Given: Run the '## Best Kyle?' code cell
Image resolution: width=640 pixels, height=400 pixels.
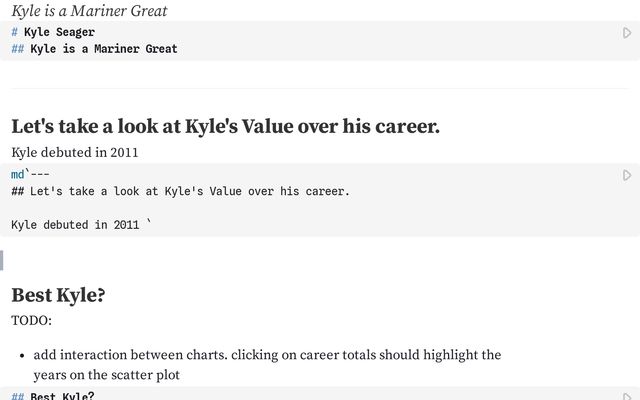Looking at the screenshot, I should coord(627,396).
